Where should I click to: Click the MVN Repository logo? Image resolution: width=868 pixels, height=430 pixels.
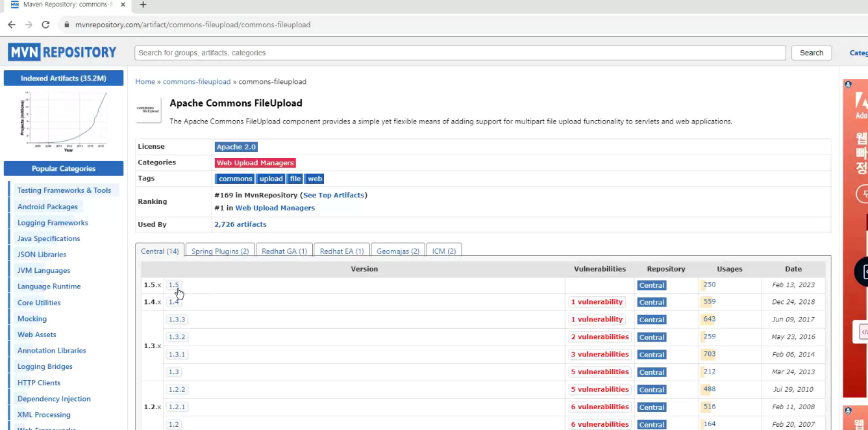click(x=62, y=52)
